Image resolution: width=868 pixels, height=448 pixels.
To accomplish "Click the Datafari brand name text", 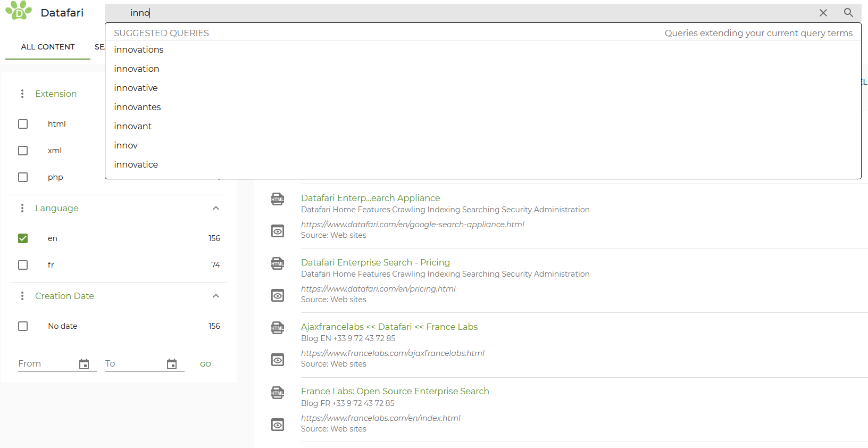I will (62, 13).
